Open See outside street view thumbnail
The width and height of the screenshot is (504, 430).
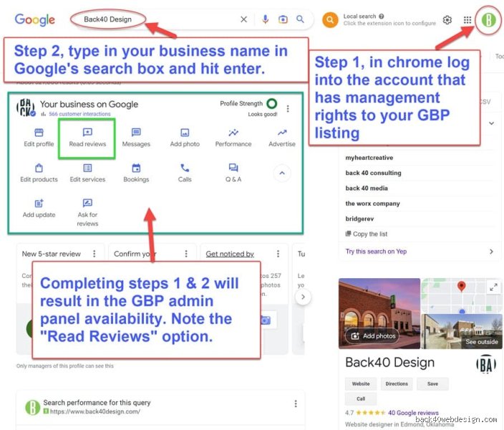point(462,331)
